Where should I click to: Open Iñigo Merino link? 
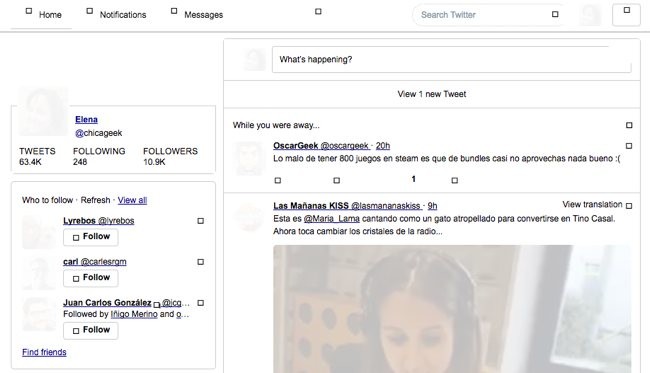134,314
